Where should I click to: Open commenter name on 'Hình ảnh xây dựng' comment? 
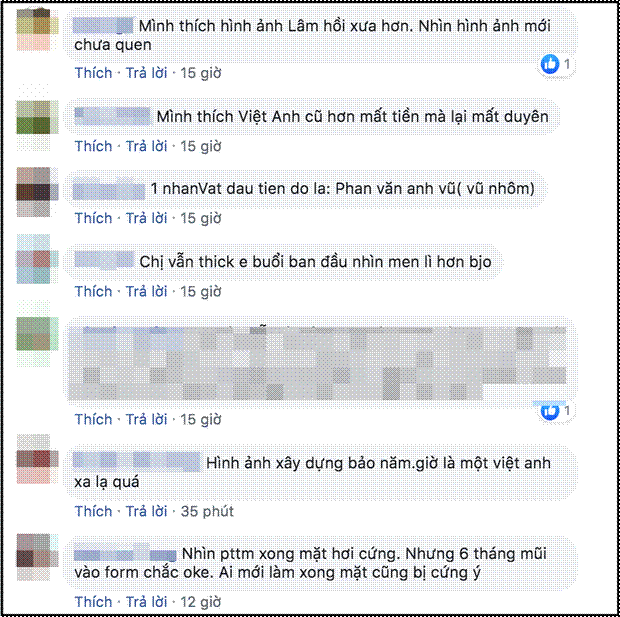click(137, 462)
